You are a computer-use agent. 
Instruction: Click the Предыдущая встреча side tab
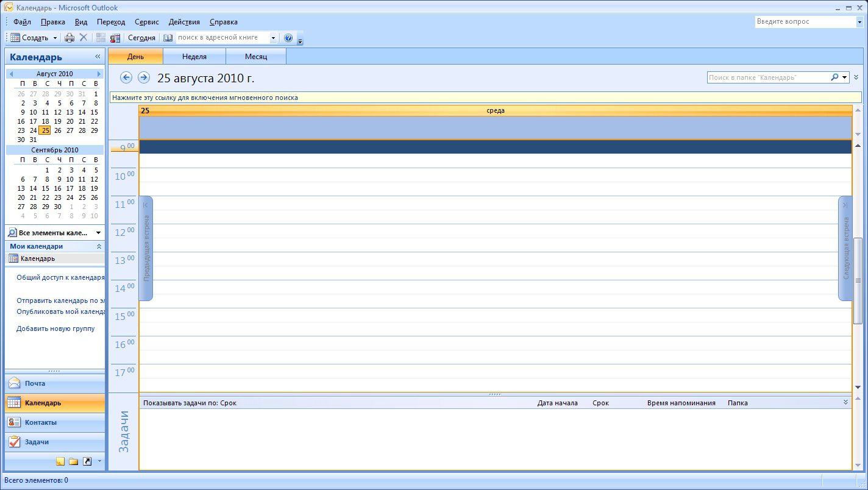coord(146,248)
